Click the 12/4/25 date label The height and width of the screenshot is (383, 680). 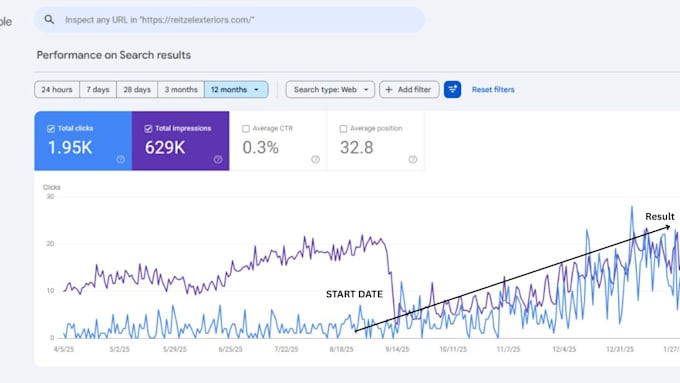tap(564, 349)
